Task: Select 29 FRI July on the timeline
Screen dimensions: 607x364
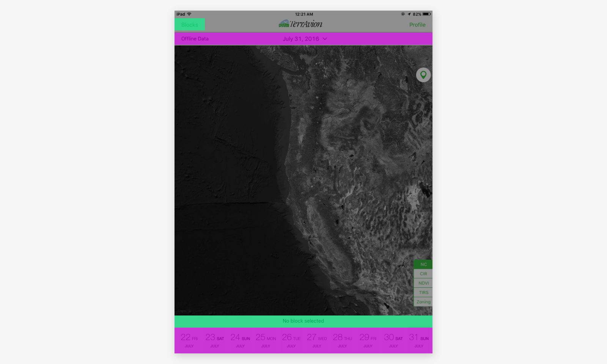Action: [368, 340]
